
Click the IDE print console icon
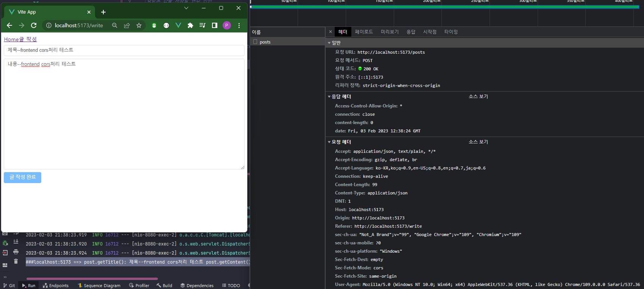(16, 252)
